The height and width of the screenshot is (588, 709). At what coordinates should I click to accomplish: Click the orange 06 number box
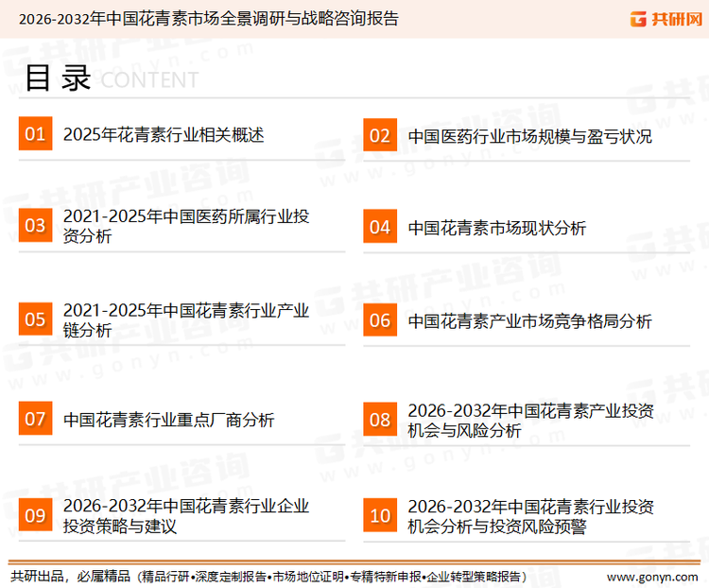(380, 320)
